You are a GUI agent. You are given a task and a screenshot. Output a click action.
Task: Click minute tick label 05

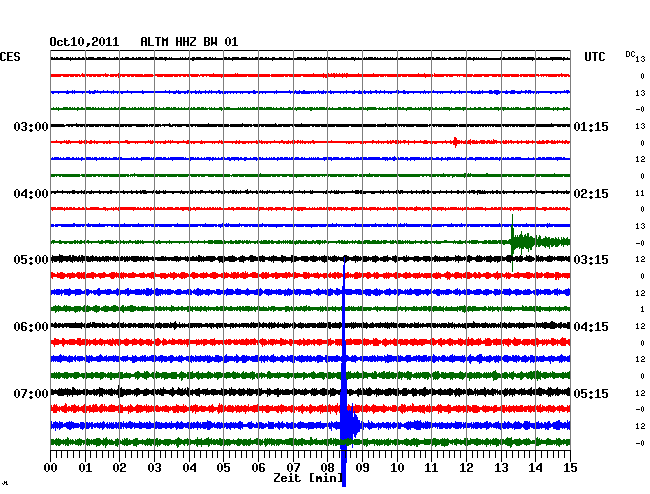pos(223,467)
